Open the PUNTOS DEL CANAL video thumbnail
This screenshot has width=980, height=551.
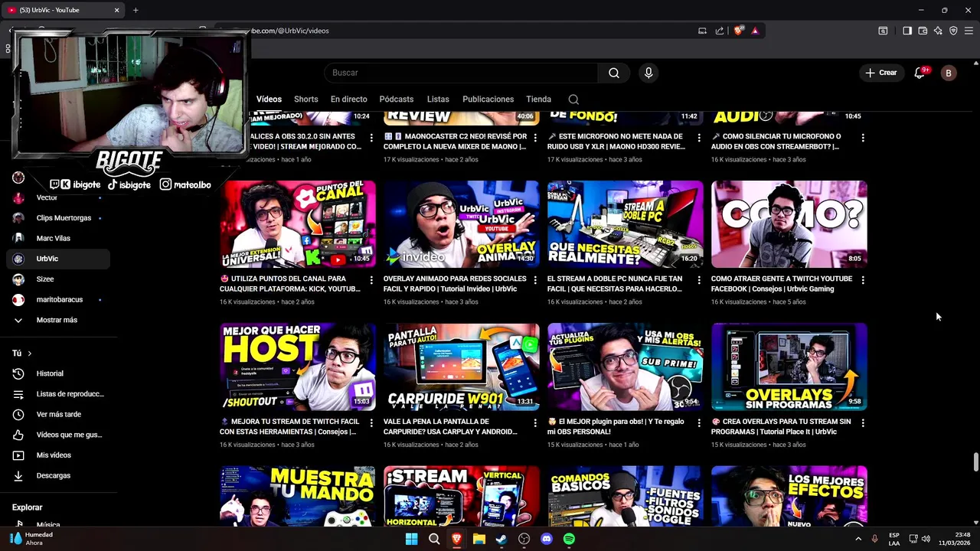click(x=298, y=223)
